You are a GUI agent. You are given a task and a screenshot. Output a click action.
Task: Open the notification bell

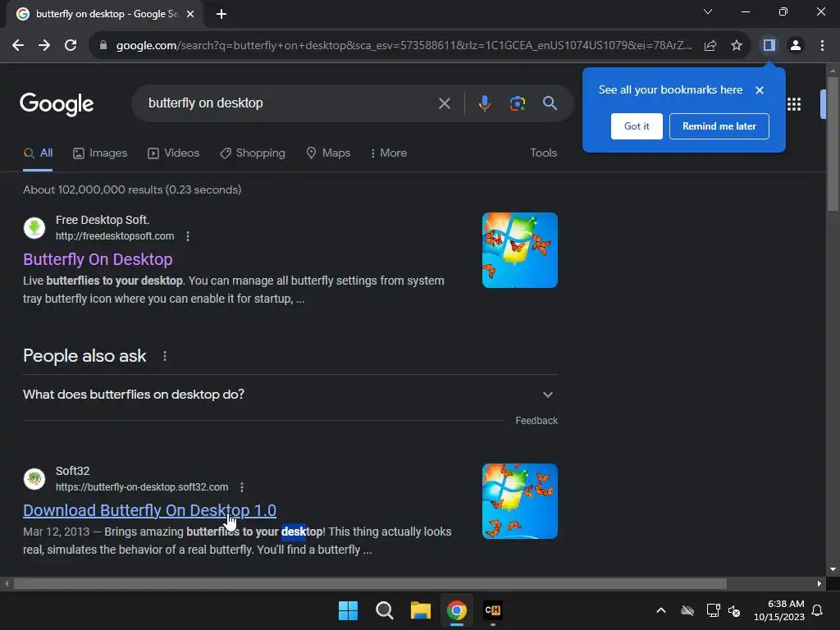point(817,610)
